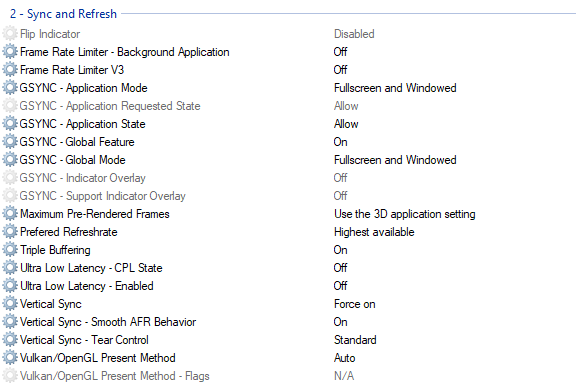Viewport: 576px width, 391px height.
Task: Click 'Allow' value of GSYNC - Application Requested State
Action: click(346, 106)
